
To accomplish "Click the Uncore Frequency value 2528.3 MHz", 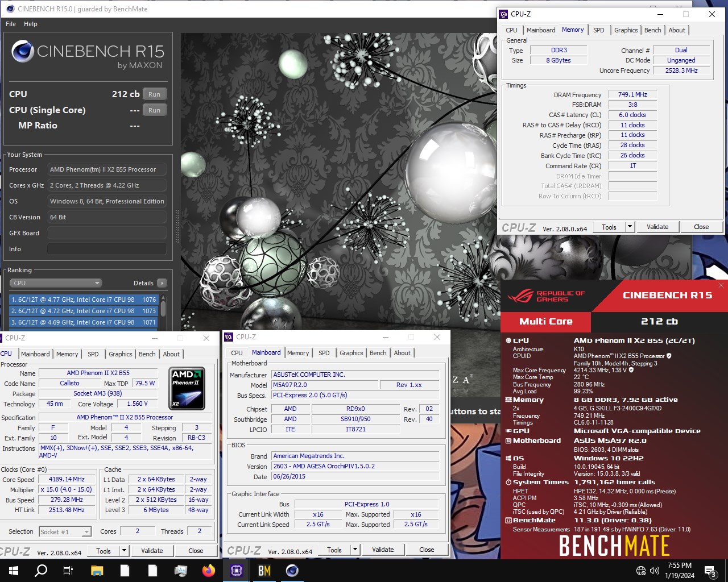I will pos(681,70).
